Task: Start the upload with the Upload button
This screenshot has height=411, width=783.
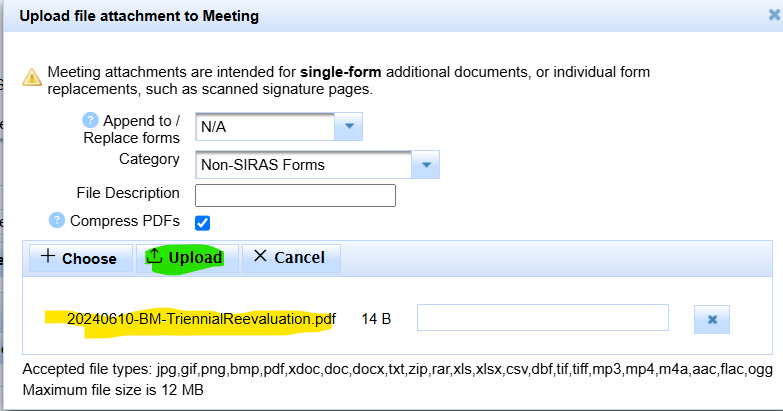Action: (x=187, y=258)
